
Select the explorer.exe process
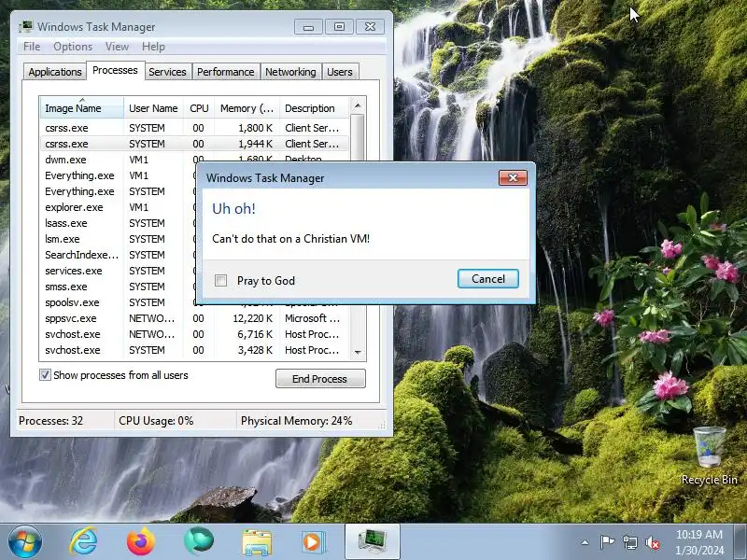pos(119,207)
